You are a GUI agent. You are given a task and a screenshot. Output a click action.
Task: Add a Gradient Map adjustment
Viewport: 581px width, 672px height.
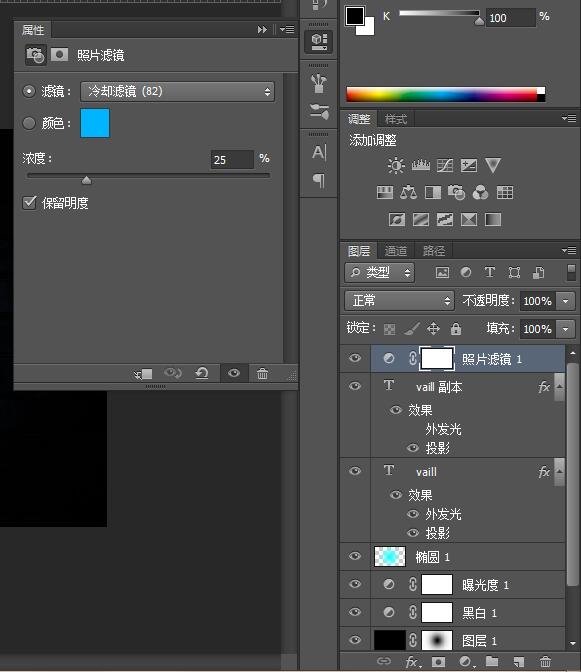point(493,220)
